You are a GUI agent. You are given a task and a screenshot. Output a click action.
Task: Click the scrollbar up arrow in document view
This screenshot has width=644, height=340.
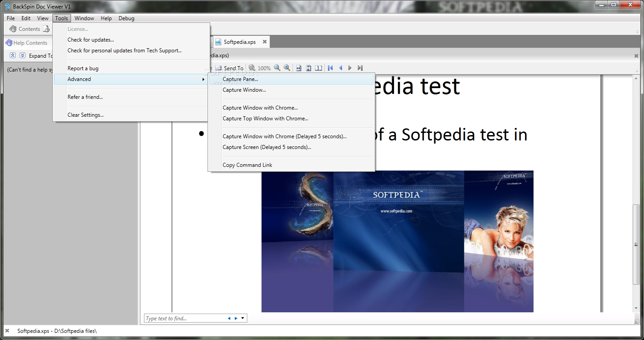[636, 79]
